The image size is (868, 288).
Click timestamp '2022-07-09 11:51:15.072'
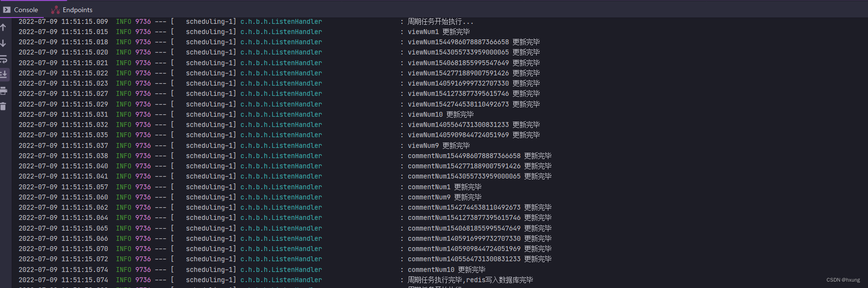63,259
